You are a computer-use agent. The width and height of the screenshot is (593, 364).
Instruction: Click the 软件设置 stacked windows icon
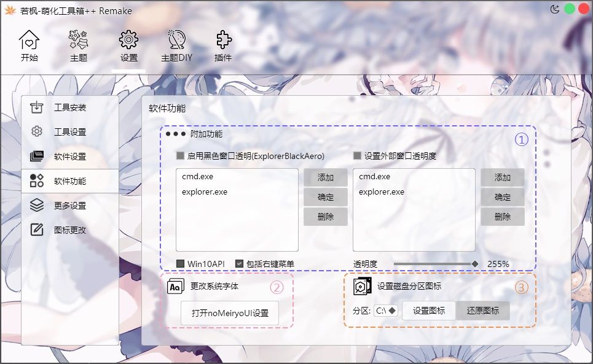pos(37,156)
